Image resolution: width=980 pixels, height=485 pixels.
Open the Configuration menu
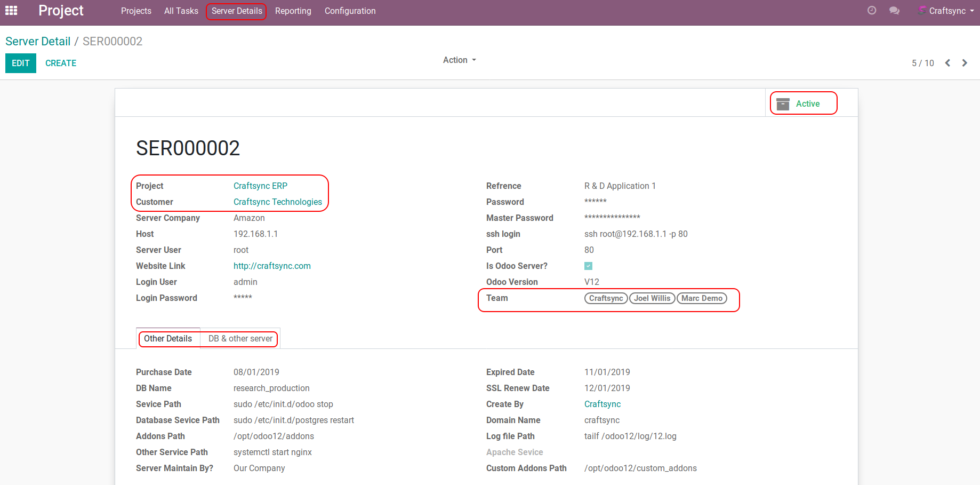[x=350, y=11]
